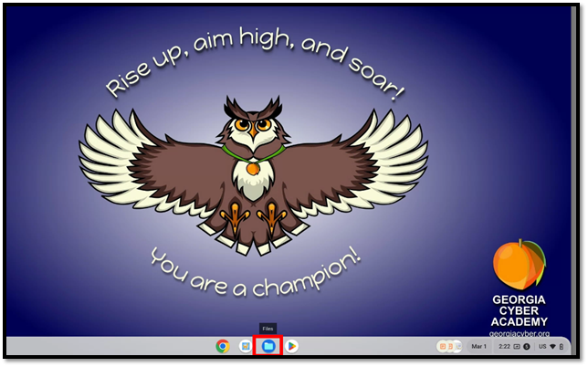Open the notification count badge
The image size is (588, 367).
(x=527, y=347)
